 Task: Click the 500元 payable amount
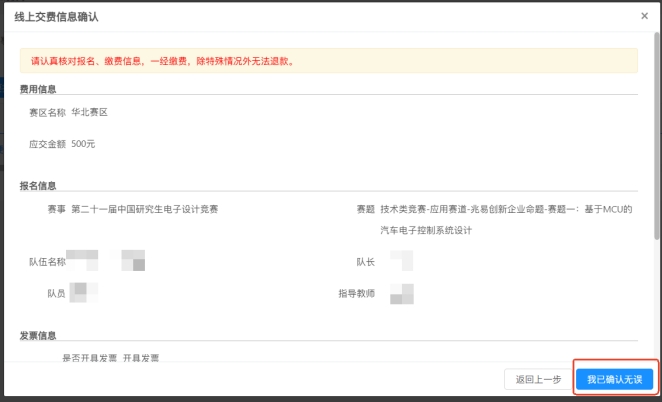pos(83,144)
